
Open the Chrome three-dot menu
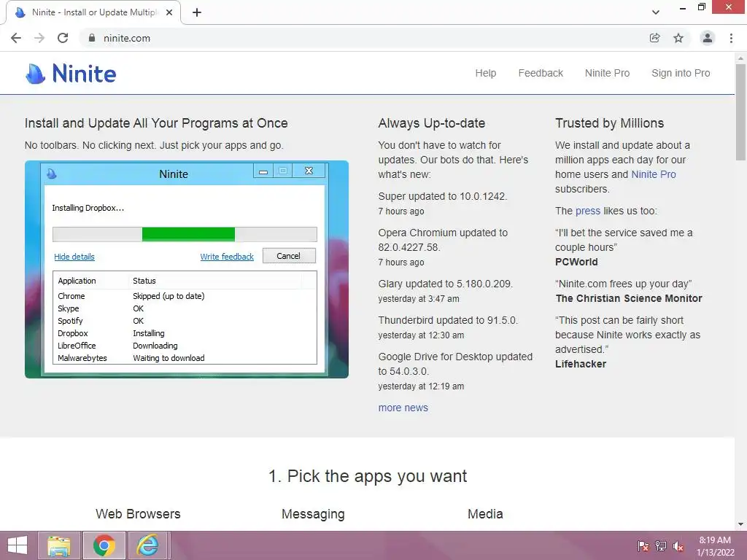click(731, 38)
